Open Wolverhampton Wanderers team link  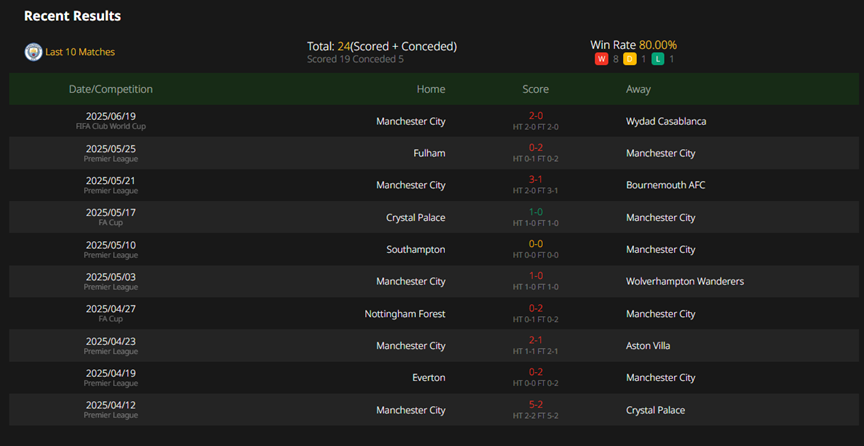685,282
